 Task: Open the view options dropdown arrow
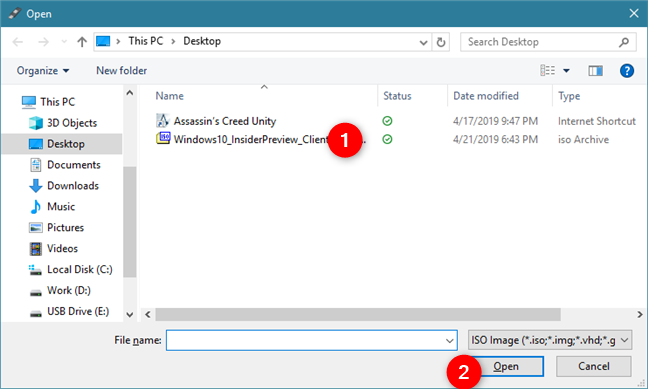567,71
